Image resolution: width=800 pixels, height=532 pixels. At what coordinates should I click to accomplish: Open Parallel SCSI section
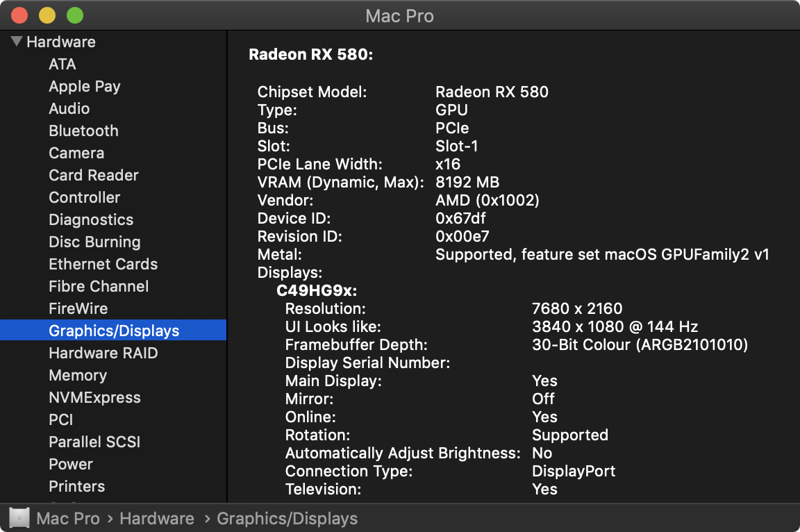point(95,442)
